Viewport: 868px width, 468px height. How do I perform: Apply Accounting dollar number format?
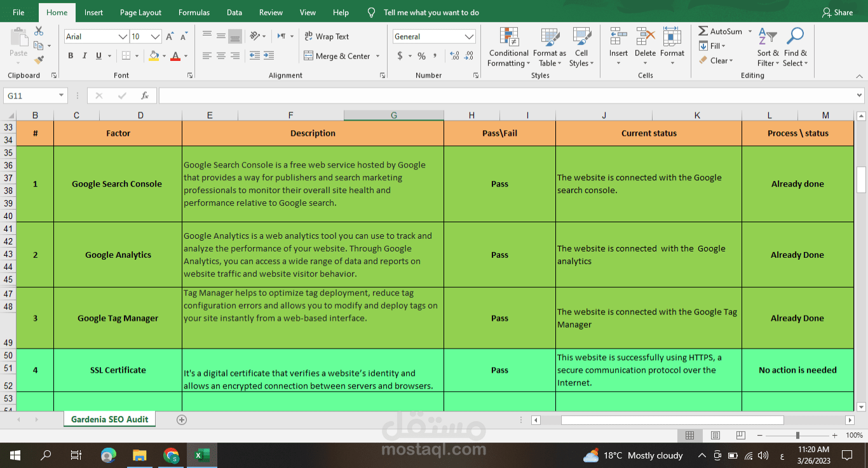[400, 56]
